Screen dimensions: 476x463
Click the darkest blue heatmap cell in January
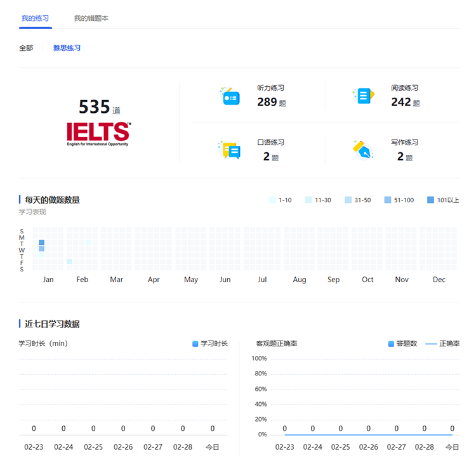pyautogui.click(x=42, y=242)
